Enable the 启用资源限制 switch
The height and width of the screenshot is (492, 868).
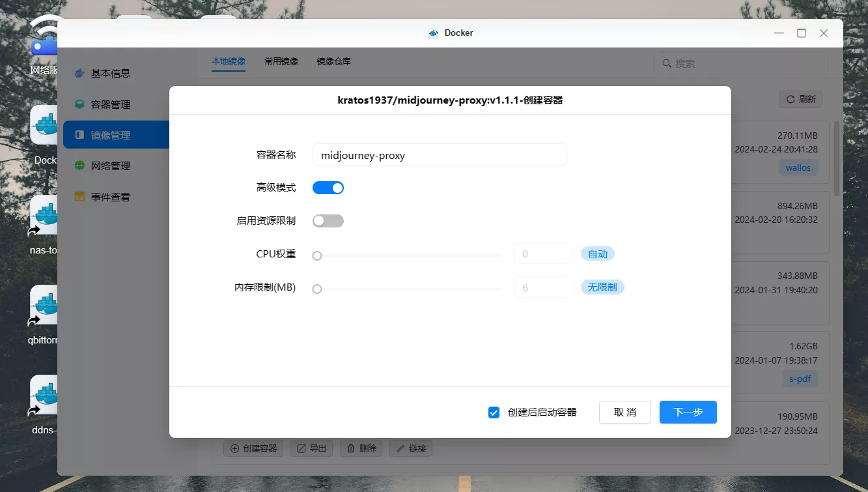328,221
